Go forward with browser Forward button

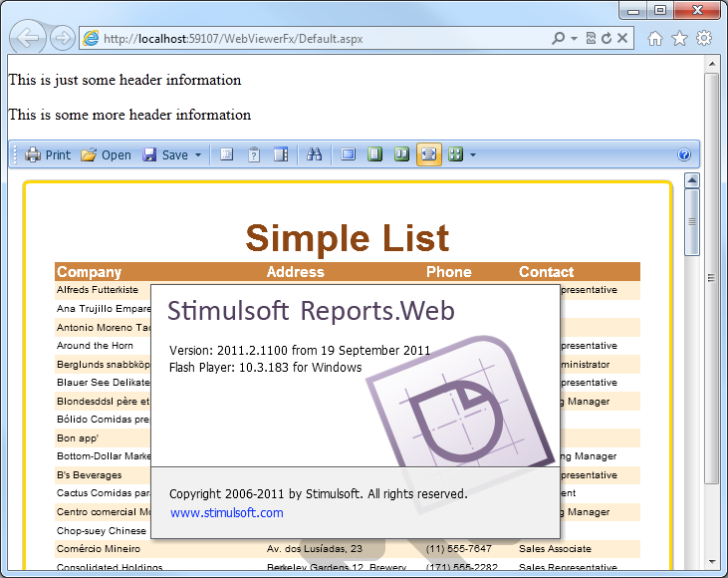coord(62,38)
